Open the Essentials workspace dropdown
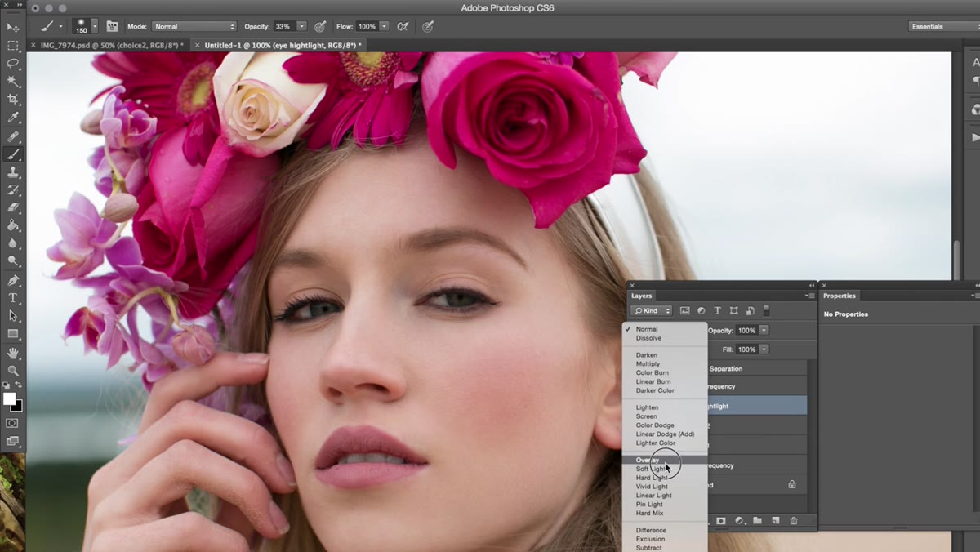 (945, 26)
